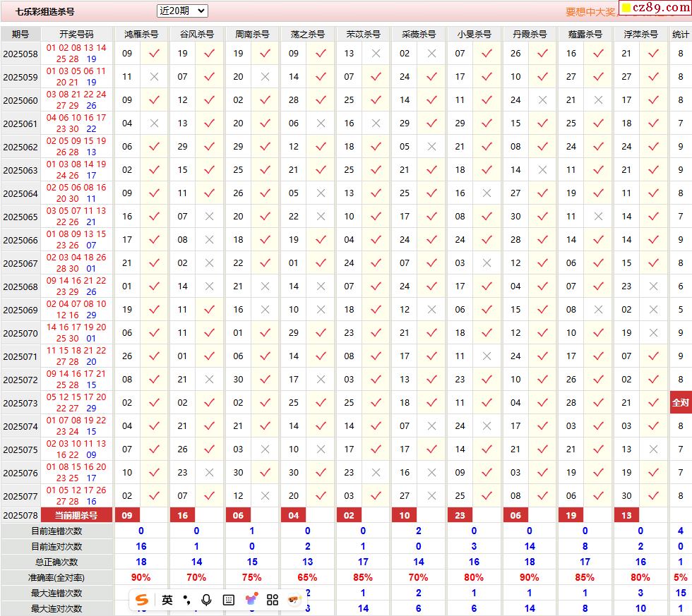Viewport: 692px width, 616px height.
Task: Click 采薇 current kill number 10 red box
Action: coord(405,516)
